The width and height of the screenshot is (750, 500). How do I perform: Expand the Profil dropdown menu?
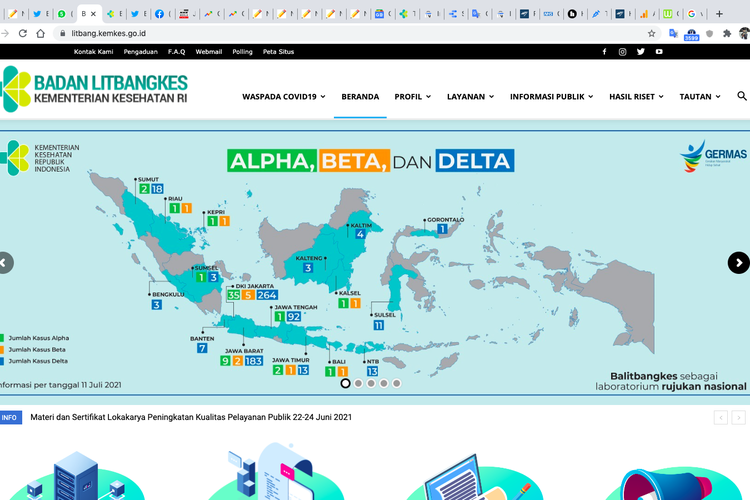[412, 97]
